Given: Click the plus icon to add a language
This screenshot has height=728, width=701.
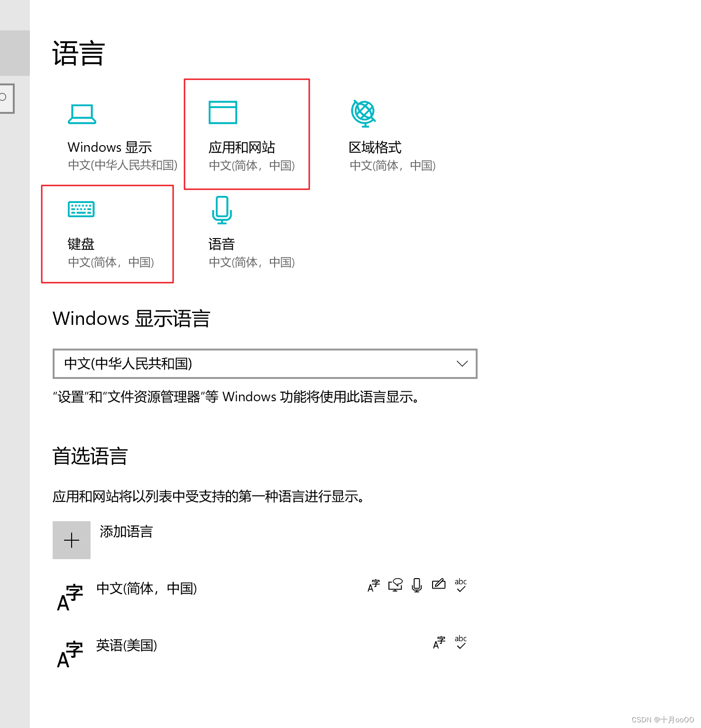Looking at the screenshot, I should [72, 540].
